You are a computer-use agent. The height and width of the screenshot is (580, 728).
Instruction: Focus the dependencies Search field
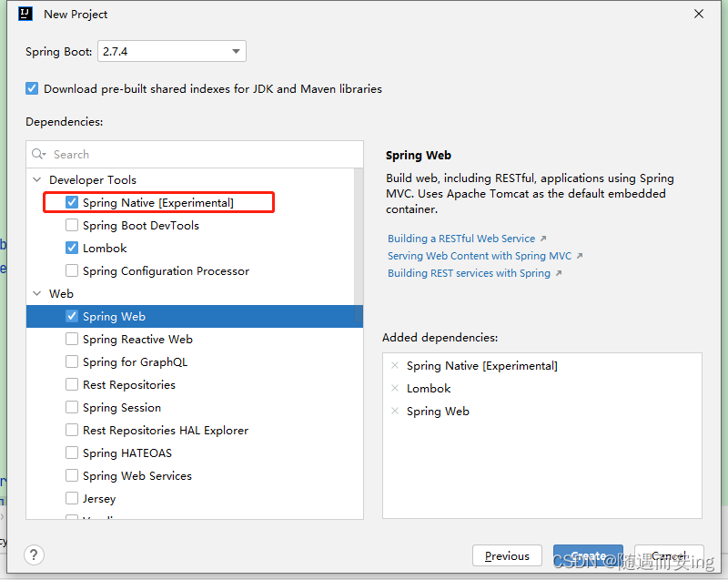[195, 154]
